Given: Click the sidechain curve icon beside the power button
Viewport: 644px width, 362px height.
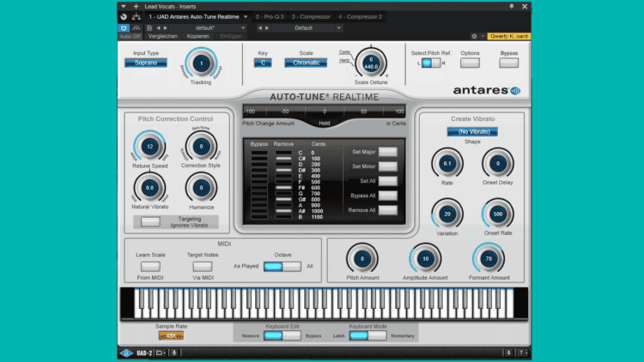Looking at the screenshot, I should coord(136,28).
